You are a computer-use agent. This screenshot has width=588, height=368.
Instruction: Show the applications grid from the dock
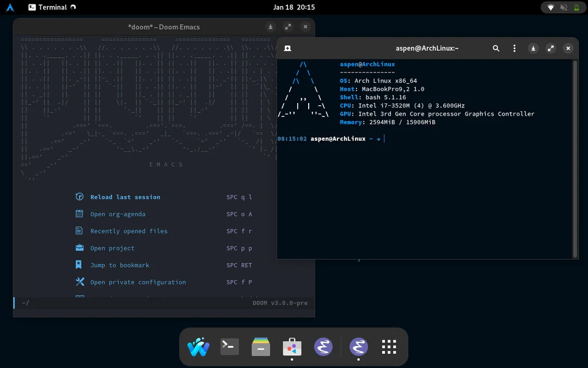coord(389,347)
